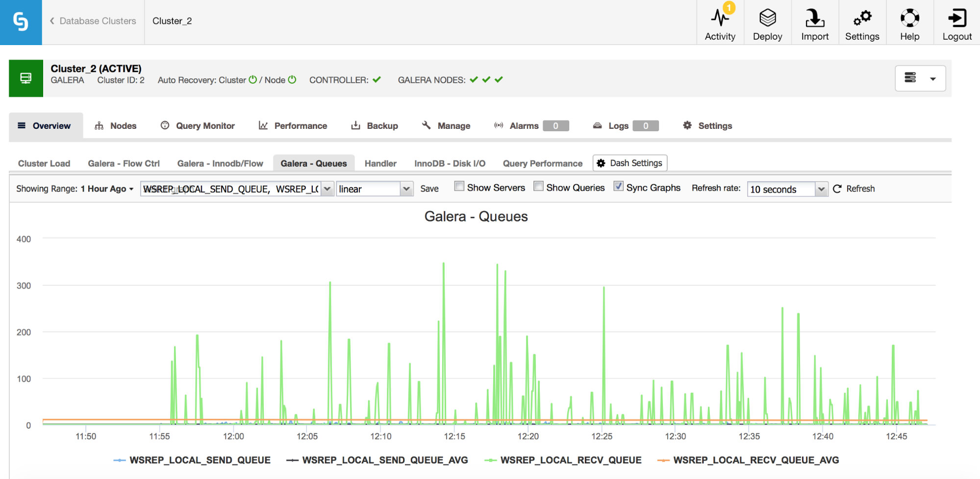Toggle WSREP_LOCAL_RECV_QUEUE_AVG legend series
The image size is (980, 479).
coord(748,460)
